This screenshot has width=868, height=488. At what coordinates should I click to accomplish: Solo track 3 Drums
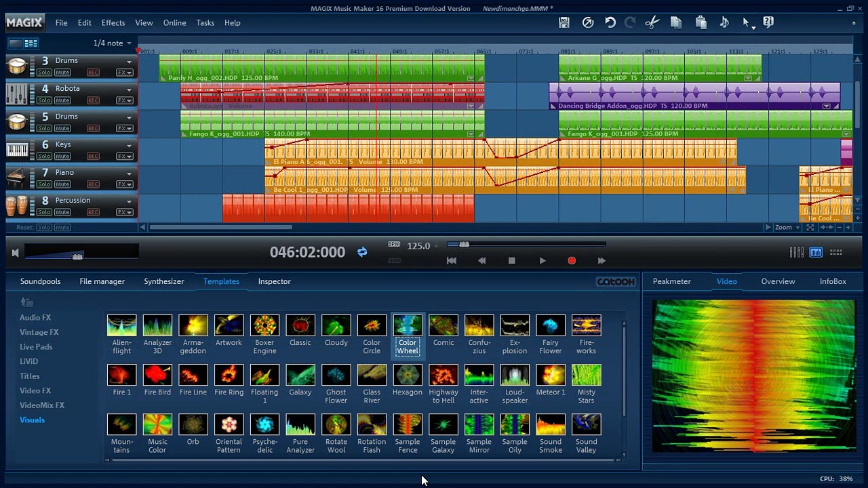pyautogui.click(x=44, y=73)
